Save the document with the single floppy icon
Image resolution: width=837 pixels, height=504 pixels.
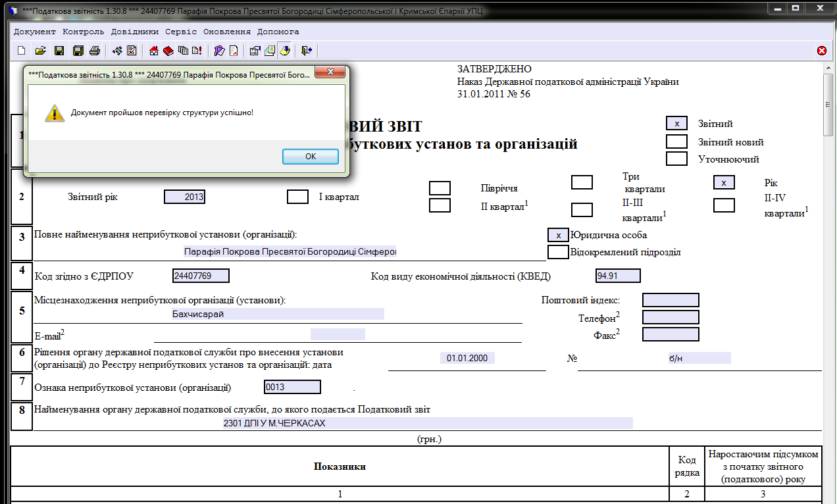click(x=59, y=51)
